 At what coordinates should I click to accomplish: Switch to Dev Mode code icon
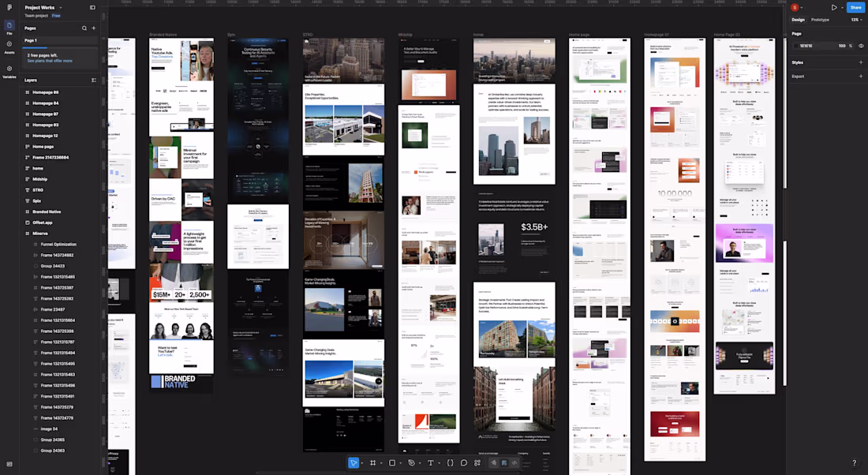pyautogui.click(x=514, y=463)
